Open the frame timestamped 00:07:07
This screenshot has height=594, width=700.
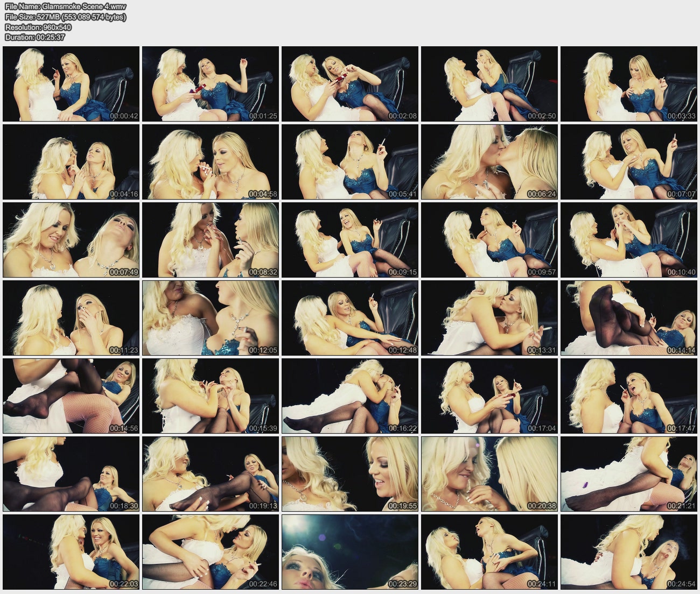pyautogui.click(x=629, y=162)
